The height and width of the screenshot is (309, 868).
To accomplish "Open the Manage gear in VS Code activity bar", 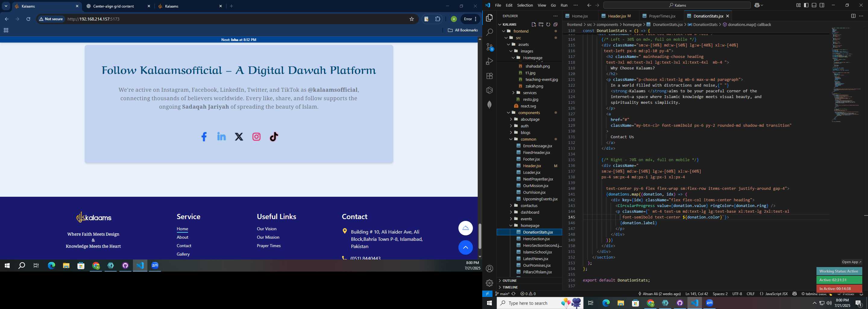I will point(489,283).
